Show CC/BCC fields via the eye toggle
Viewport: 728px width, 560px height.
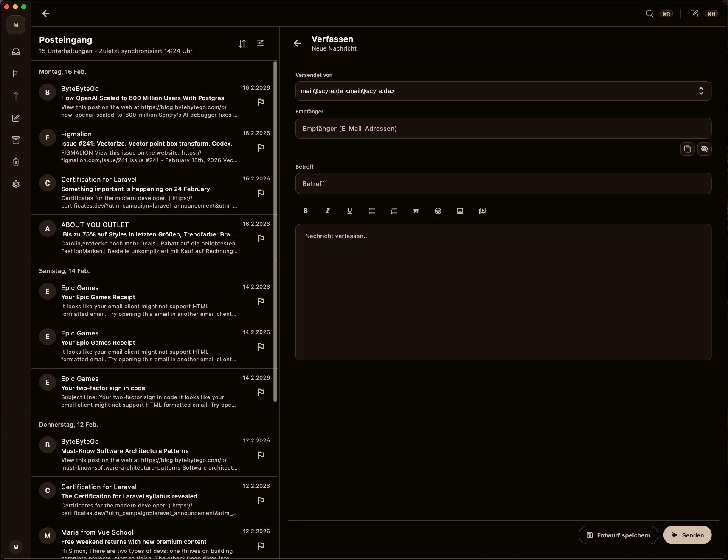tap(705, 149)
